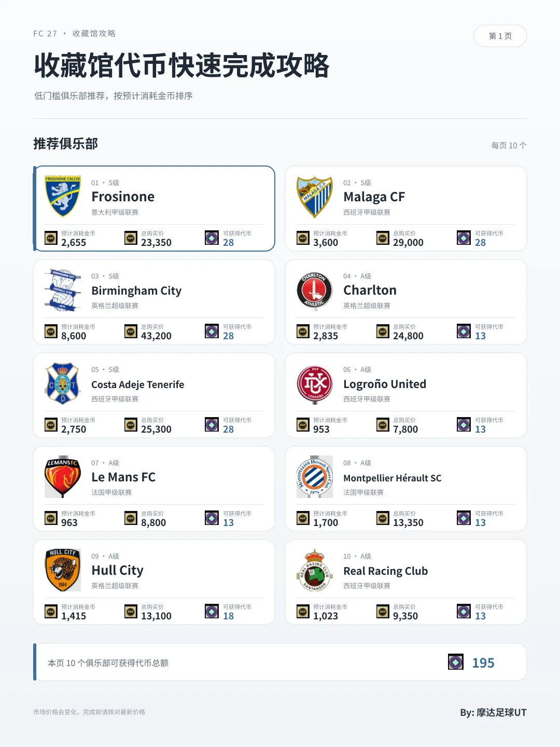Click the Hull City club name
The height and width of the screenshot is (747, 560).
pyautogui.click(x=117, y=570)
